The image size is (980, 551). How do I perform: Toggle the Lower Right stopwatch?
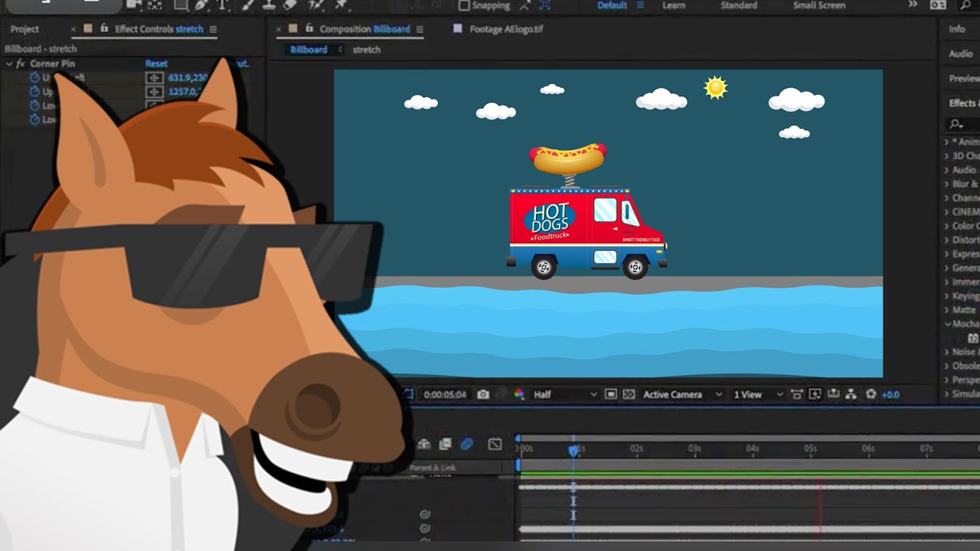pyautogui.click(x=34, y=119)
